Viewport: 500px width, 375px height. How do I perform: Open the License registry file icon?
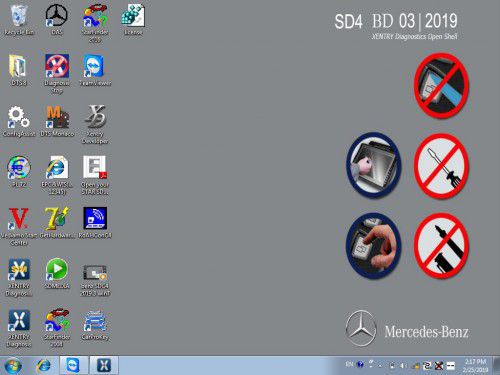pyautogui.click(x=133, y=19)
